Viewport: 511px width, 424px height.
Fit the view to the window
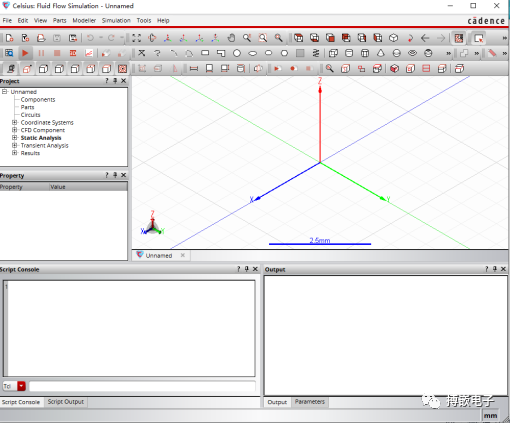point(136,38)
